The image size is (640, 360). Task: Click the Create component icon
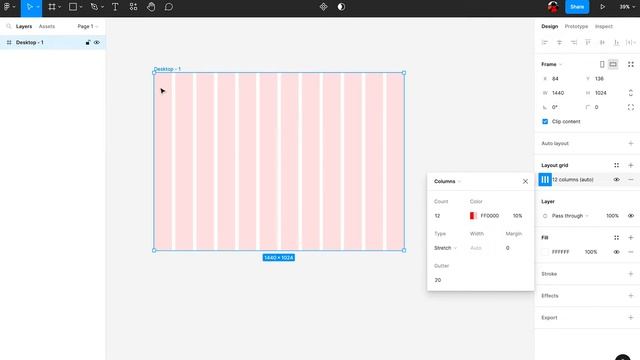(x=323, y=7)
